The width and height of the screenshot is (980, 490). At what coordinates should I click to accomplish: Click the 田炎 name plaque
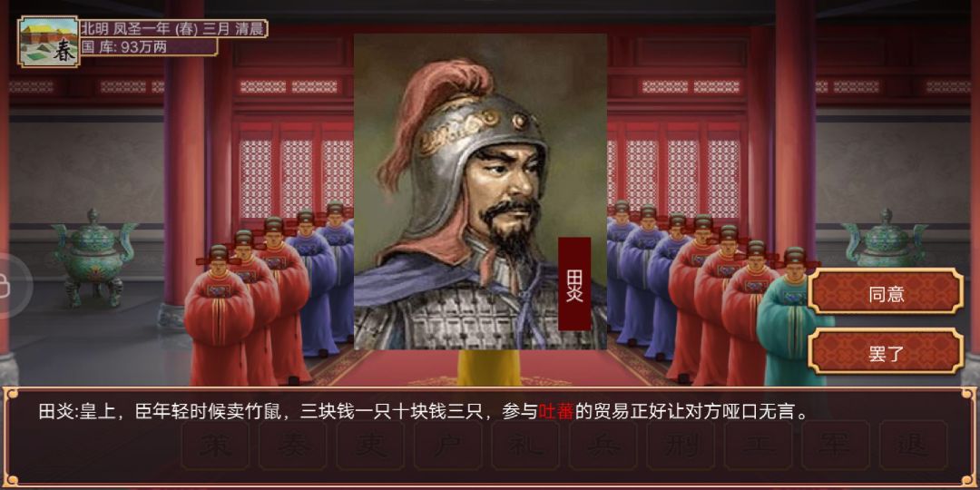tap(574, 284)
